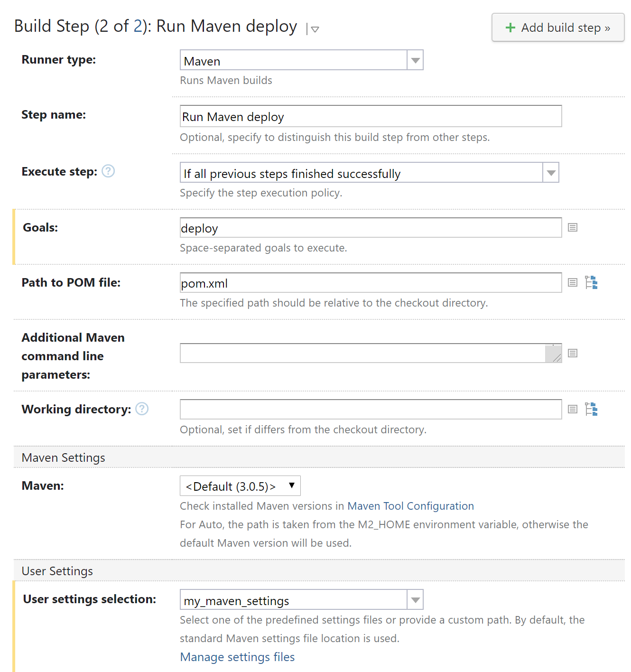Focus the Additional Maven command line parameters box

(x=371, y=354)
